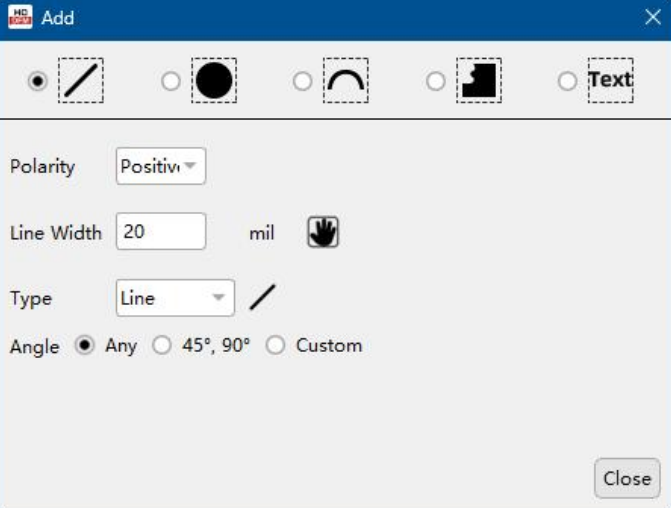The width and height of the screenshot is (671, 508).
Task: Select the radio button before the circle icon
Action: 171,81
